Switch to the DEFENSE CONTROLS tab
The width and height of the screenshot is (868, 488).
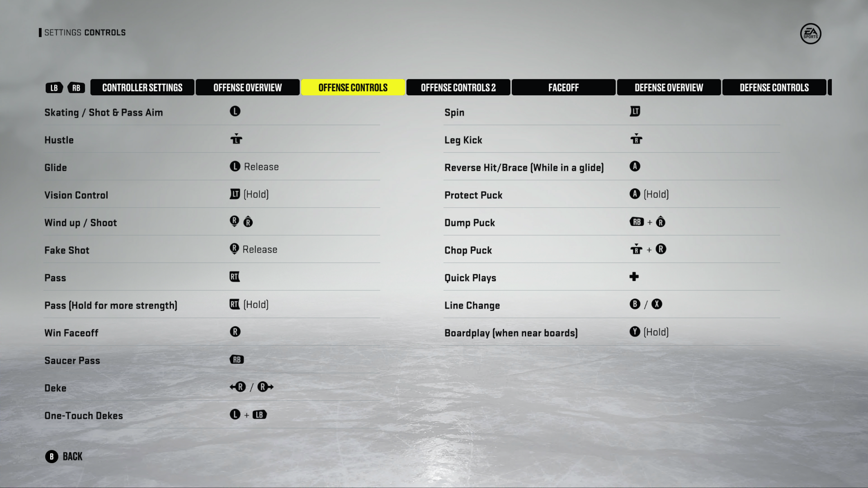click(x=773, y=87)
